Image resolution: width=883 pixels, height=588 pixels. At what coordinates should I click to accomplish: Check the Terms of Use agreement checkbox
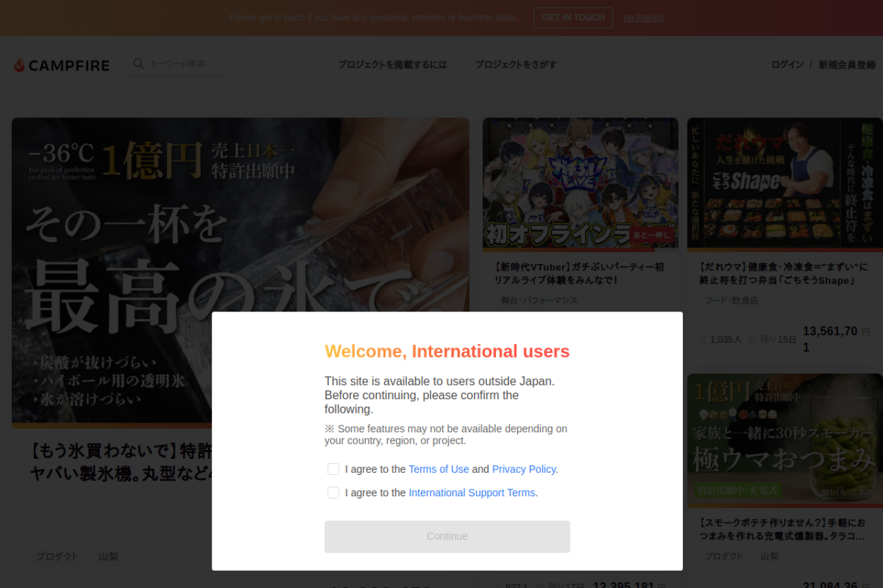[x=333, y=469]
